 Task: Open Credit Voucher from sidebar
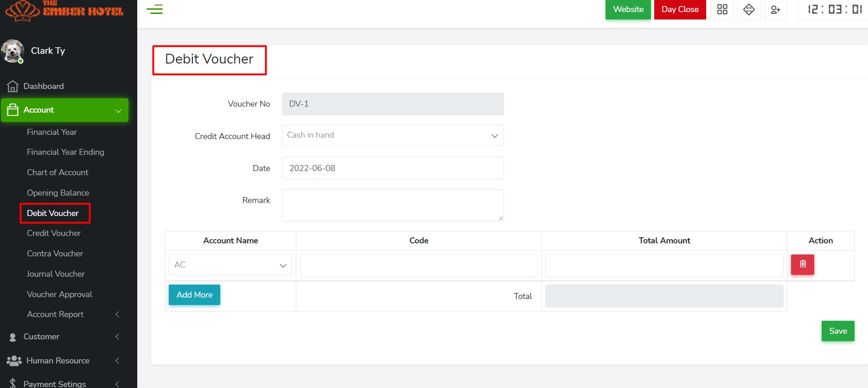(54, 233)
